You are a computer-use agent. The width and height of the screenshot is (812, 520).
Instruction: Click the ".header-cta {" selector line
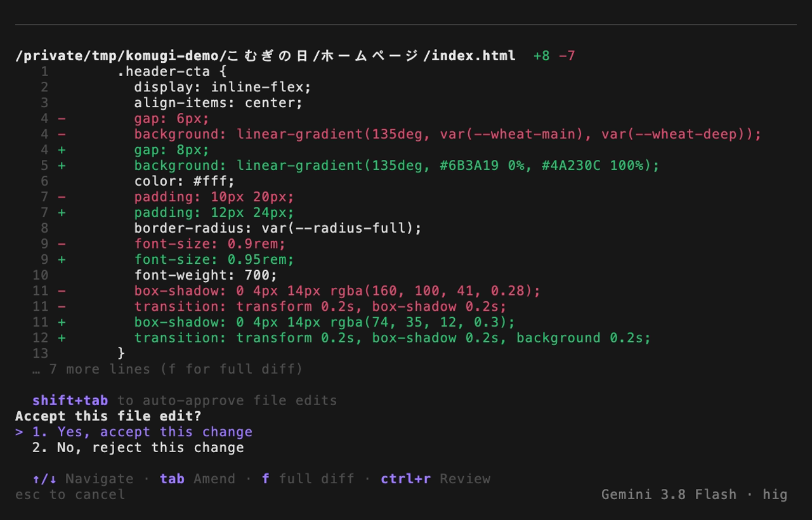pos(172,72)
